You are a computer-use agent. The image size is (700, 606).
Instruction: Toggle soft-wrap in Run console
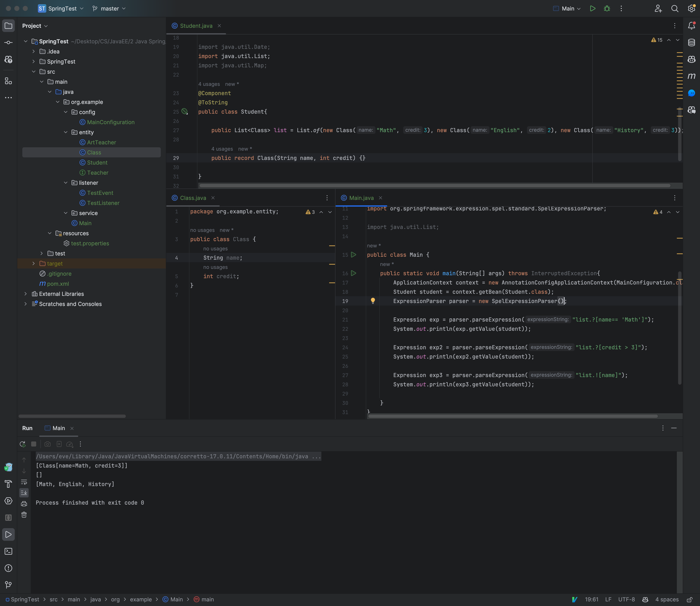24,482
